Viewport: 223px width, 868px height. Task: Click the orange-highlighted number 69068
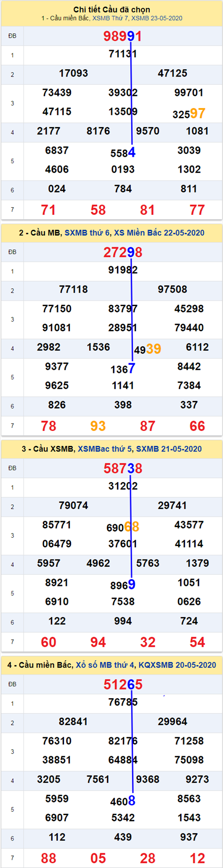pyautogui.click(x=123, y=527)
